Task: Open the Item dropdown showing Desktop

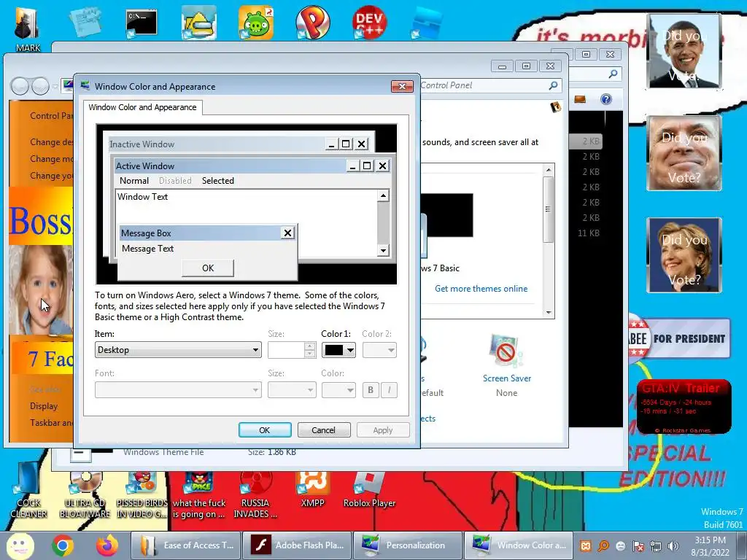Action: [178, 350]
